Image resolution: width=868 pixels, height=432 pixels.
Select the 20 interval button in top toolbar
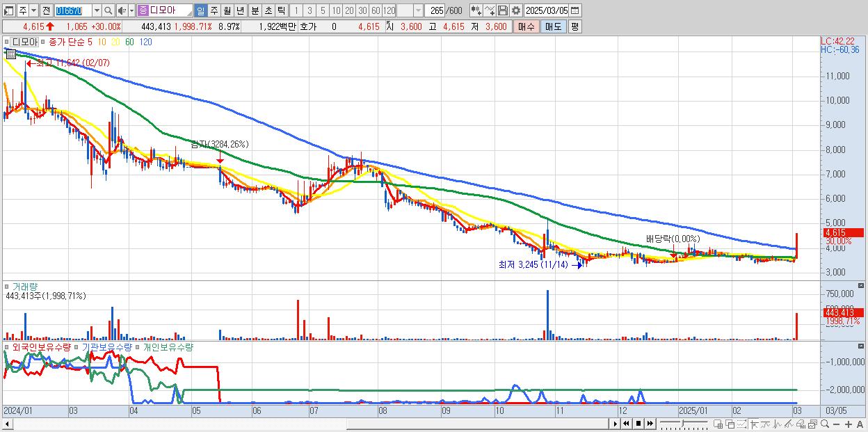tap(349, 10)
